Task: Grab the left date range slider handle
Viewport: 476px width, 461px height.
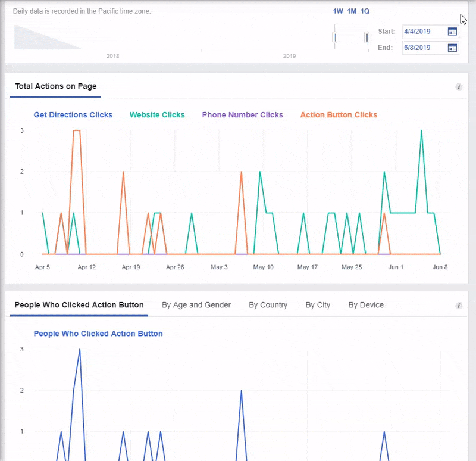Action: point(335,38)
